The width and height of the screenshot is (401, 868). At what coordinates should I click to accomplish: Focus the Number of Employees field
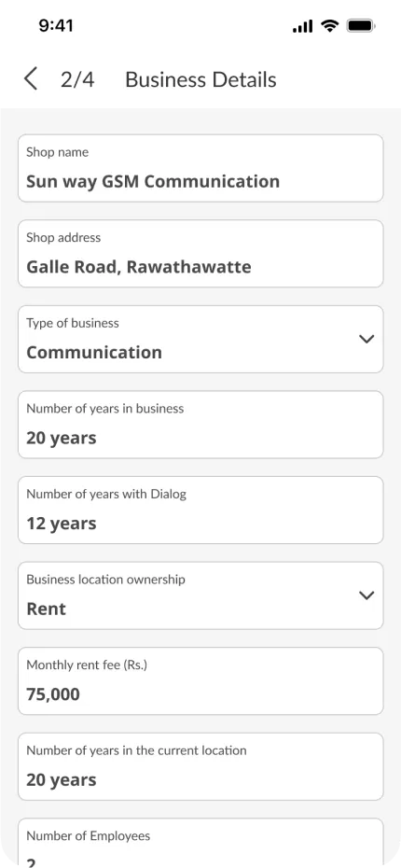(x=200, y=843)
